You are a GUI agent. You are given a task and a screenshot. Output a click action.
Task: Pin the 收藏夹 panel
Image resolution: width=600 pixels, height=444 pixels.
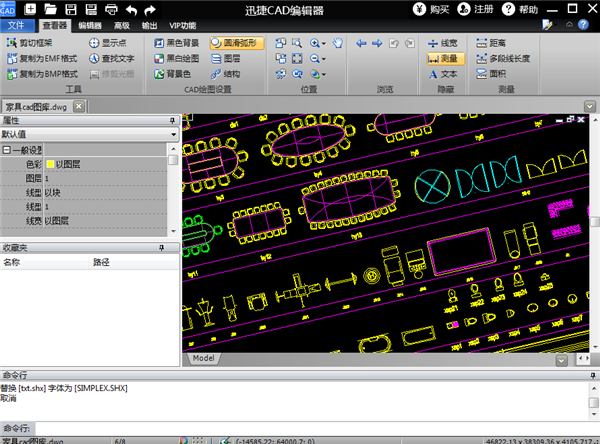coord(161,248)
